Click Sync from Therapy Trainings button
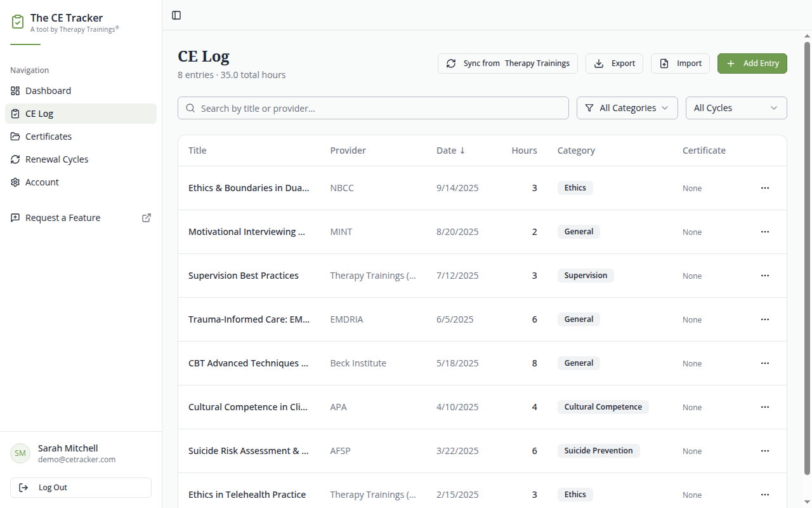The height and width of the screenshot is (508, 812). 507,63
